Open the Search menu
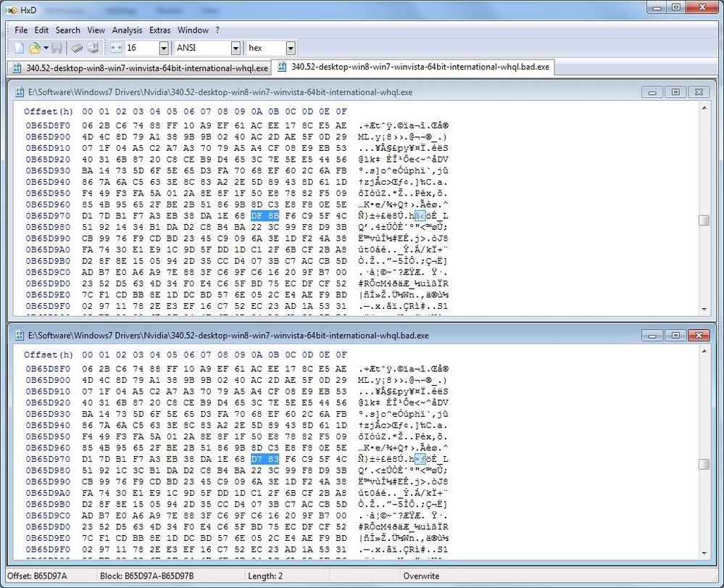 (x=68, y=30)
